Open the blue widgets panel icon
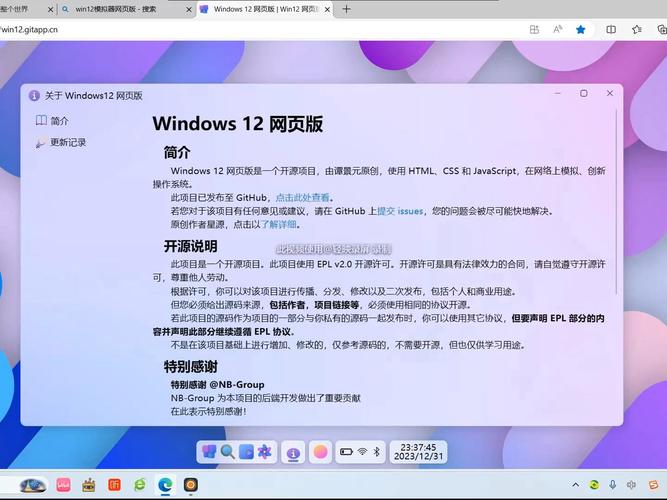Viewport: 667px width, 500px height. coord(246,451)
